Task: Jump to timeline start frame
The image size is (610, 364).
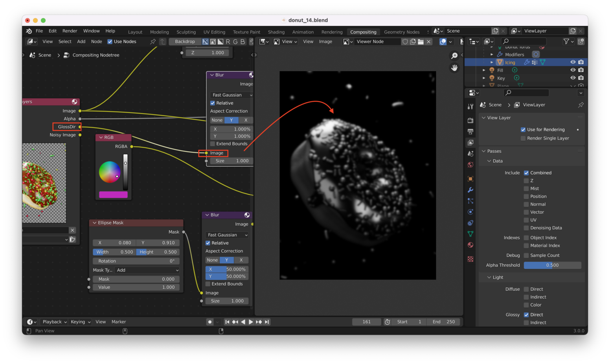Action: click(227, 322)
